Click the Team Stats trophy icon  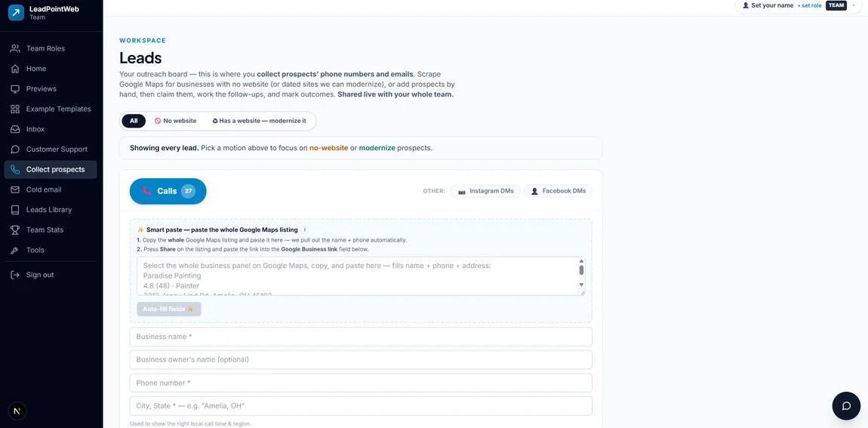(x=16, y=229)
